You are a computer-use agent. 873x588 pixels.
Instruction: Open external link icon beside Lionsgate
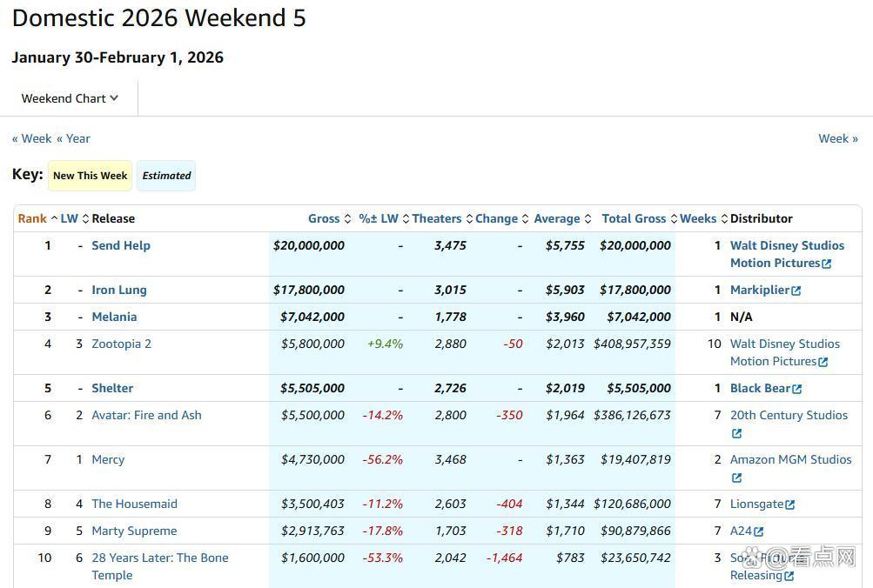790,504
